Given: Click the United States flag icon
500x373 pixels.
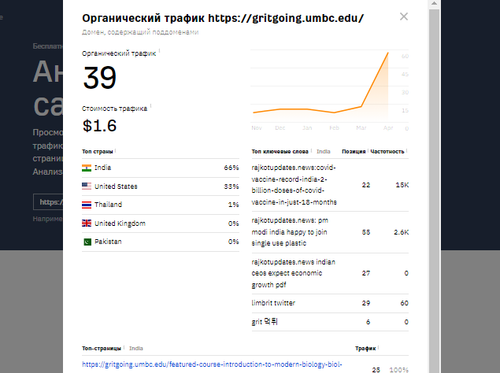Looking at the screenshot, I should point(86,186).
